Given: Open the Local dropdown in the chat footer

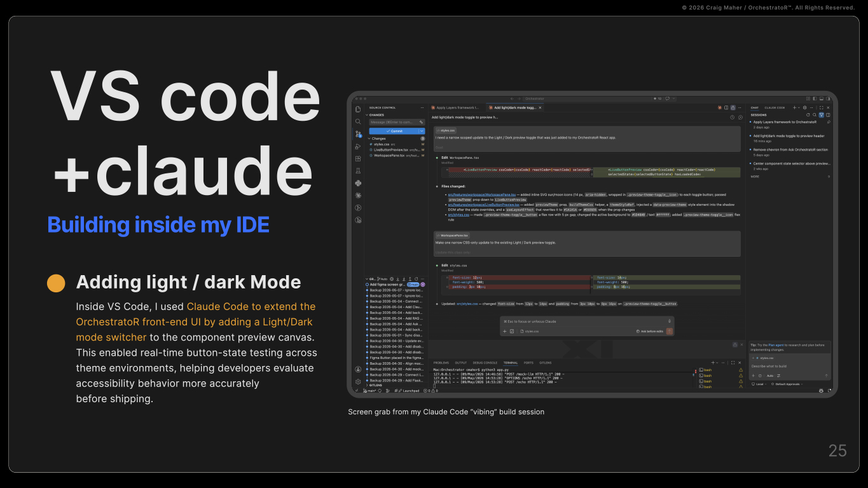Looking at the screenshot, I should (x=759, y=384).
